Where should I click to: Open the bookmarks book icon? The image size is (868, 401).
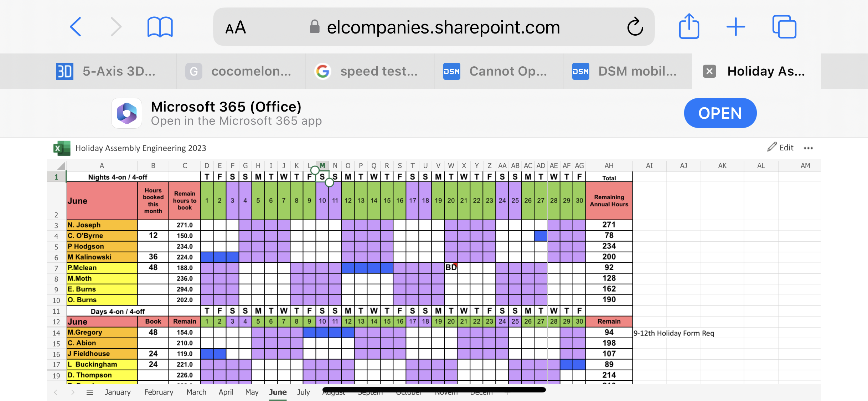coord(160,27)
